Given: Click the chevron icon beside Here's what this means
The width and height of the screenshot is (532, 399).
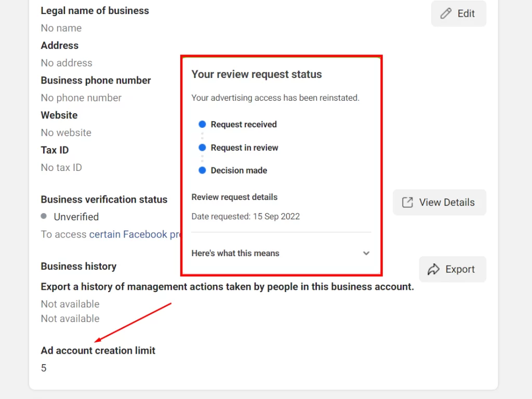Looking at the screenshot, I should [366, 253].
